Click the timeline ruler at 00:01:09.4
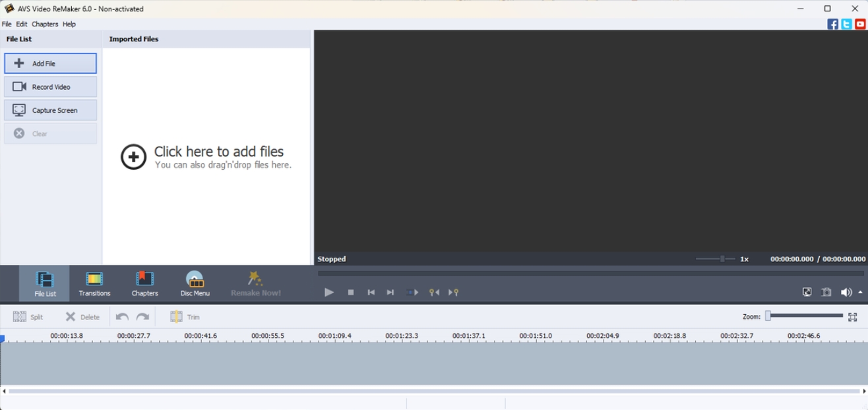This screenshot has height=410, width=868. 334,336
